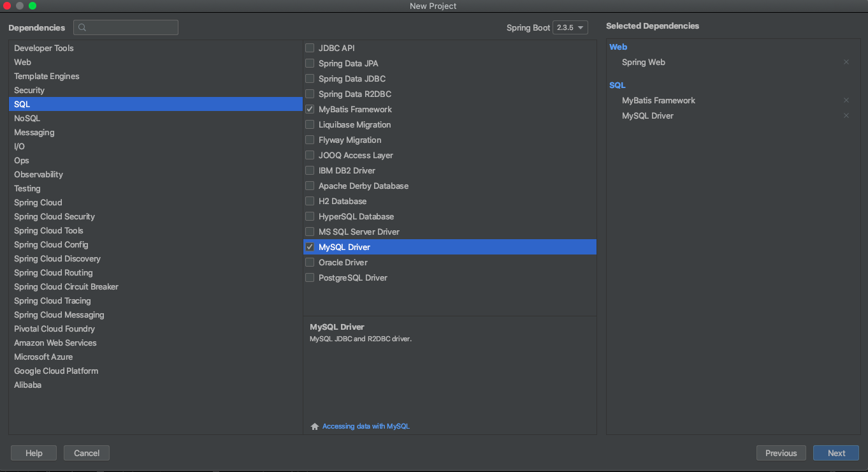
Task: Tick the H2 Database checkbox
Action: [x=310, y=201]
